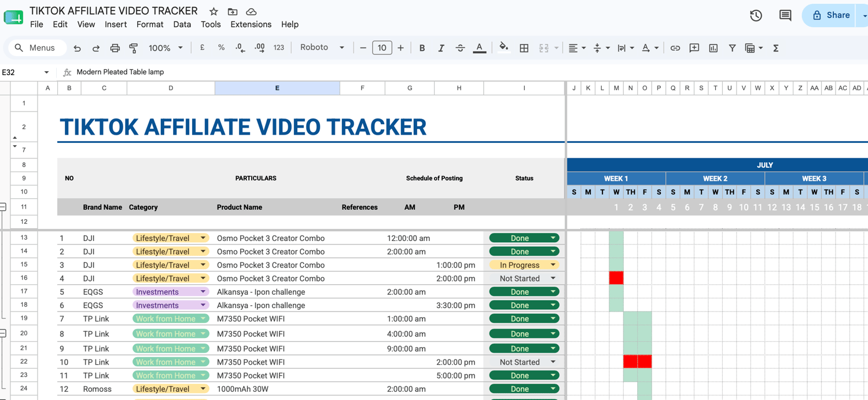Collapse the row group at row 11
Image resolution: width=868 pixels, height=400 pixels.
coord(3,207)
